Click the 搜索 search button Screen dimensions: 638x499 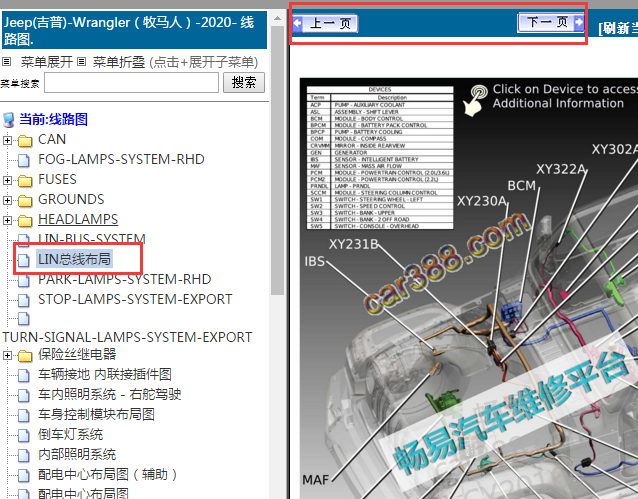244,83
